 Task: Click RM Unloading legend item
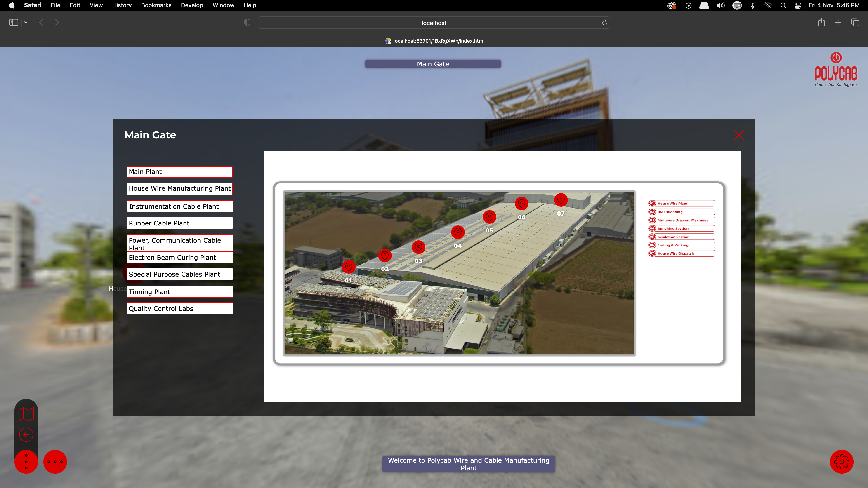tap(682, 211)
